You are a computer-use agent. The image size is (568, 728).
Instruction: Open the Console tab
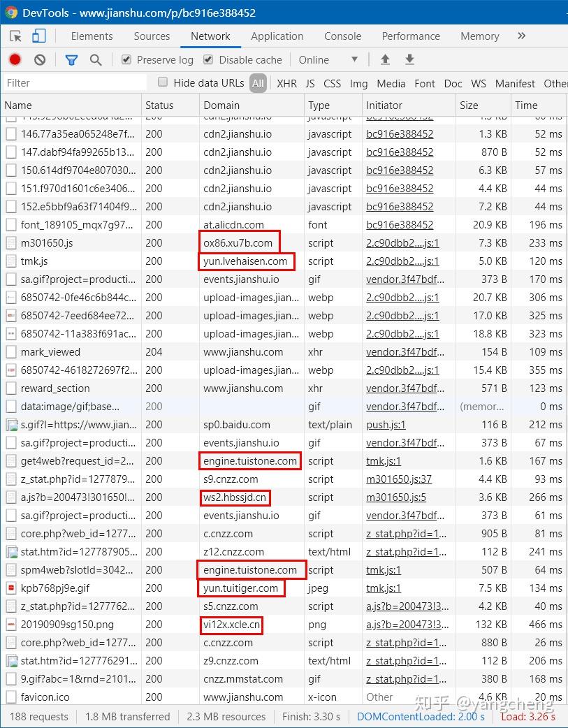[x=343, y=36]
